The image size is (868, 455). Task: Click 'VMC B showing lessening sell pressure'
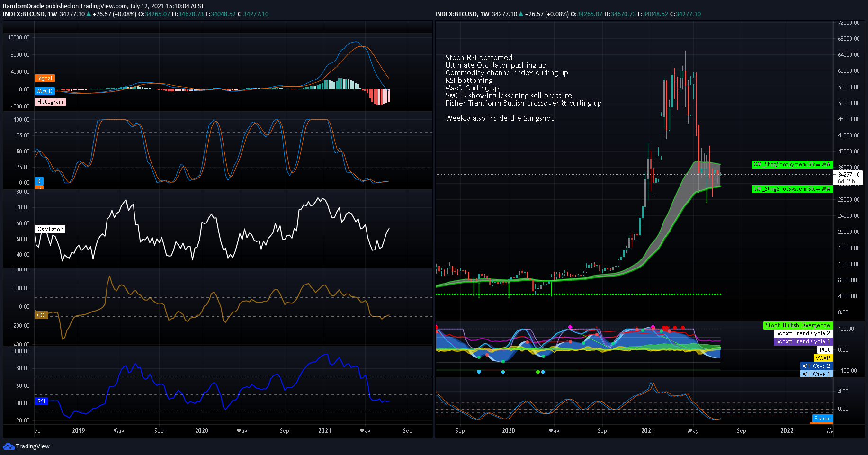pyautogui.click(x=509, y=96)
